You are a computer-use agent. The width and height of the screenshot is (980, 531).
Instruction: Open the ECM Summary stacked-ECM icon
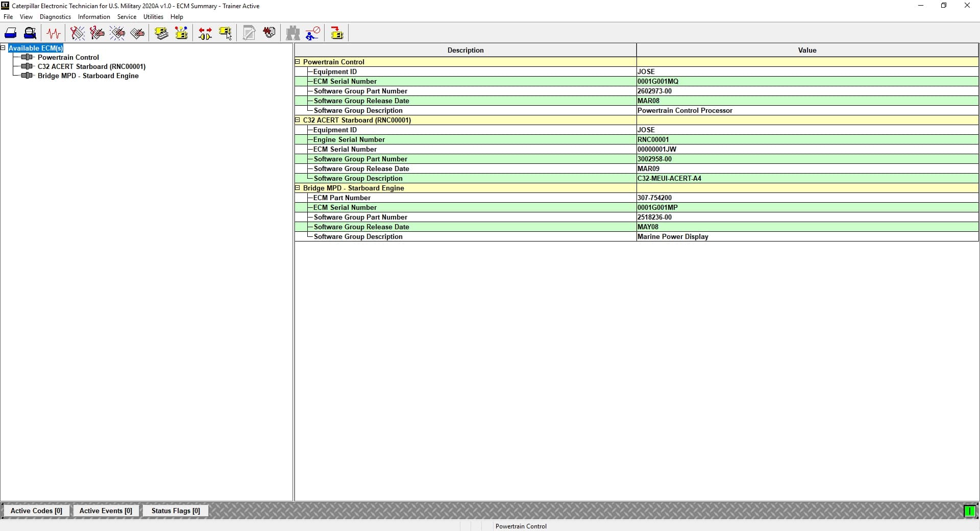[162, 34]
